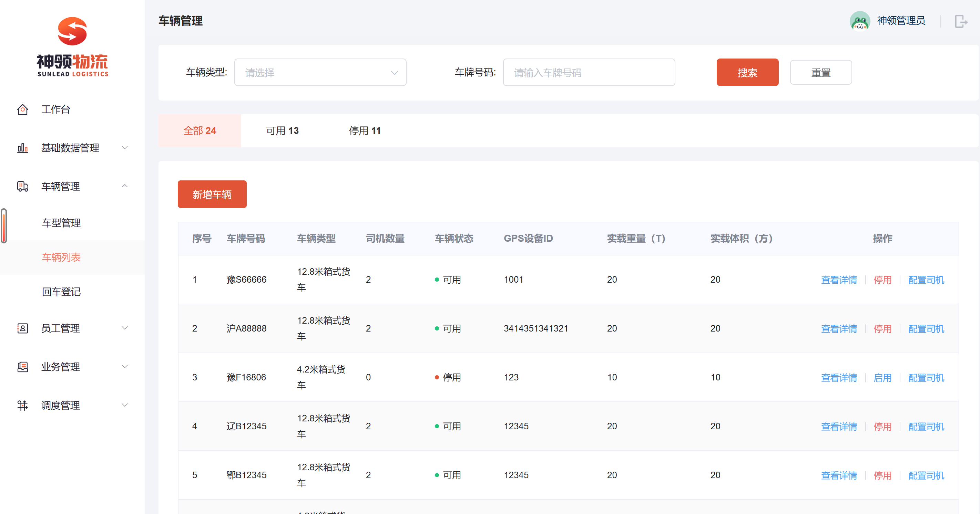Open the 车辆类型 dropdown
This screenshot has width=980, height=514.
click(320, 72)
